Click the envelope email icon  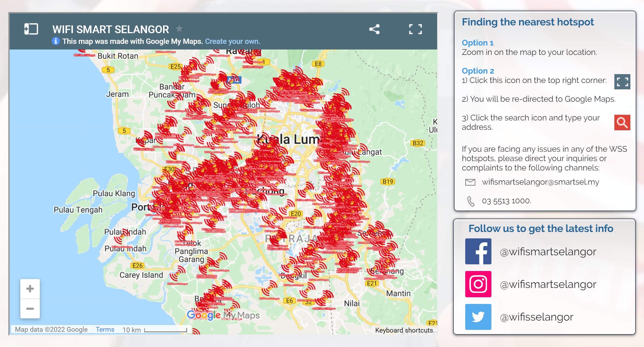tap(470, 182)
